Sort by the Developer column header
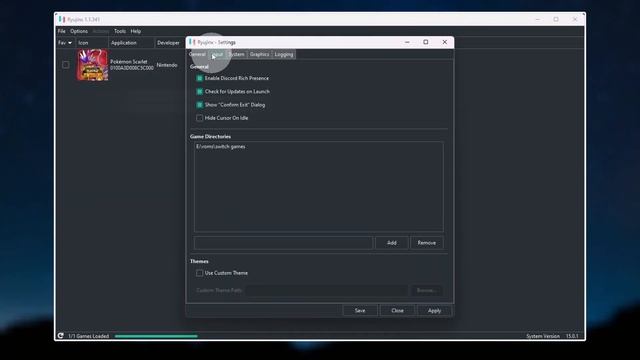The width and height of the screenshot is (640, 360). coord(169,43)
